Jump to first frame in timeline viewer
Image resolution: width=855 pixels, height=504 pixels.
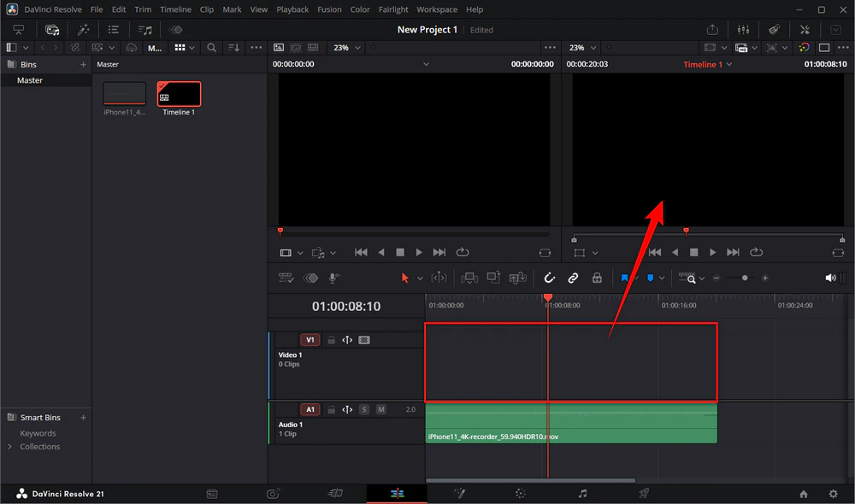click(655, 252)
